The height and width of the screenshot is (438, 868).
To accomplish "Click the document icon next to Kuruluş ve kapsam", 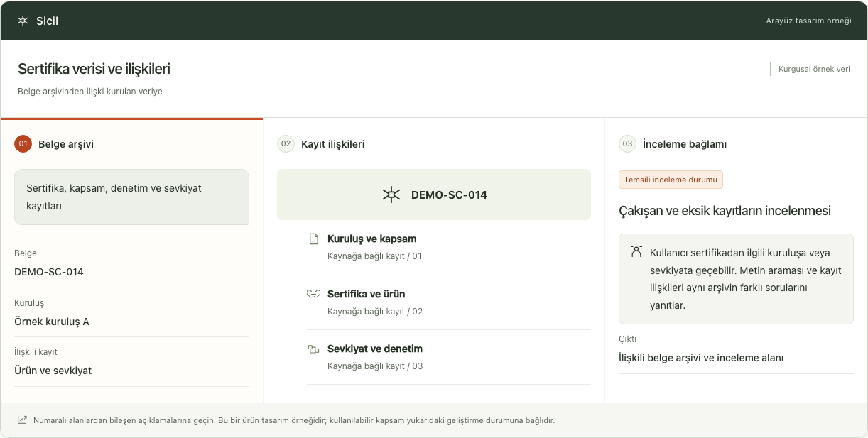I will coord(313,239).
